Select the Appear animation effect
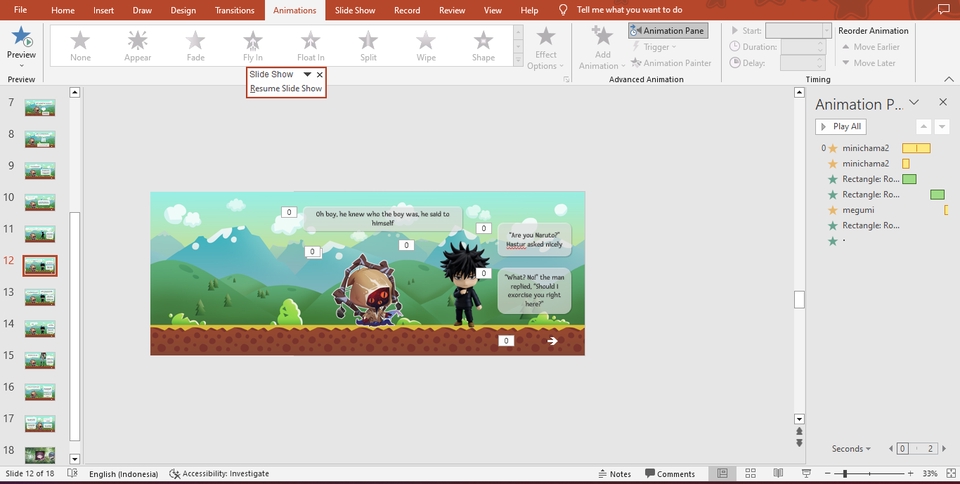Image resolution: width=960 pixels, height=484 pixels. [x=138, y=47]
